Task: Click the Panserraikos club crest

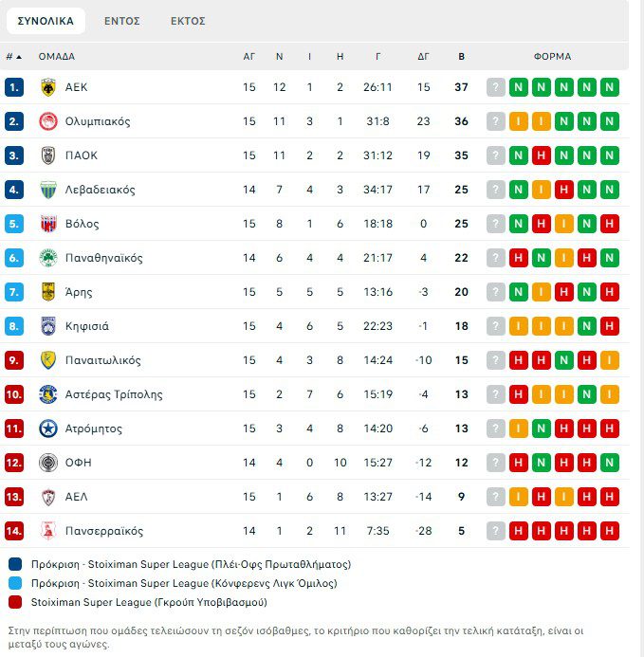Action: [x=47, y=531]
